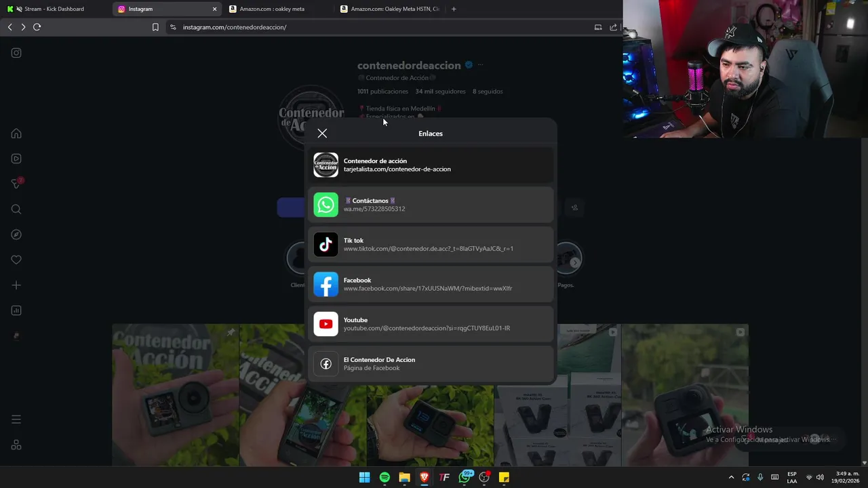Click the TikTok logo icon
Screen dimensions: 868x488
325,245
